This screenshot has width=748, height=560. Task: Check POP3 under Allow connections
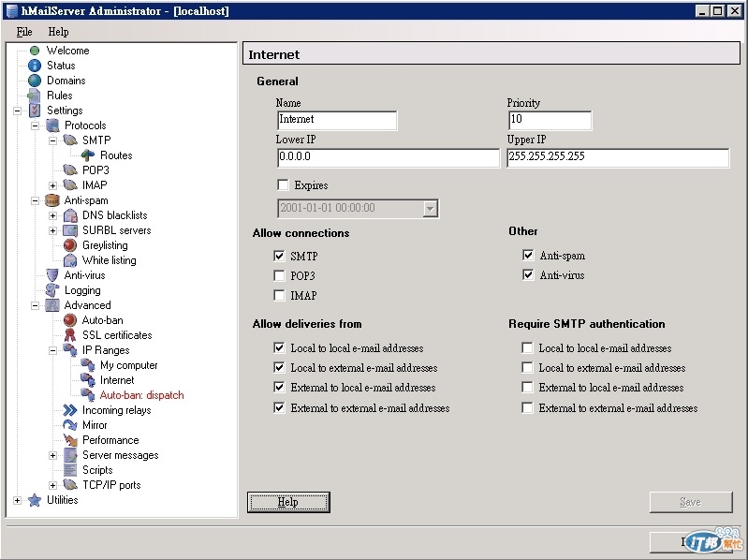click(279, 275)
